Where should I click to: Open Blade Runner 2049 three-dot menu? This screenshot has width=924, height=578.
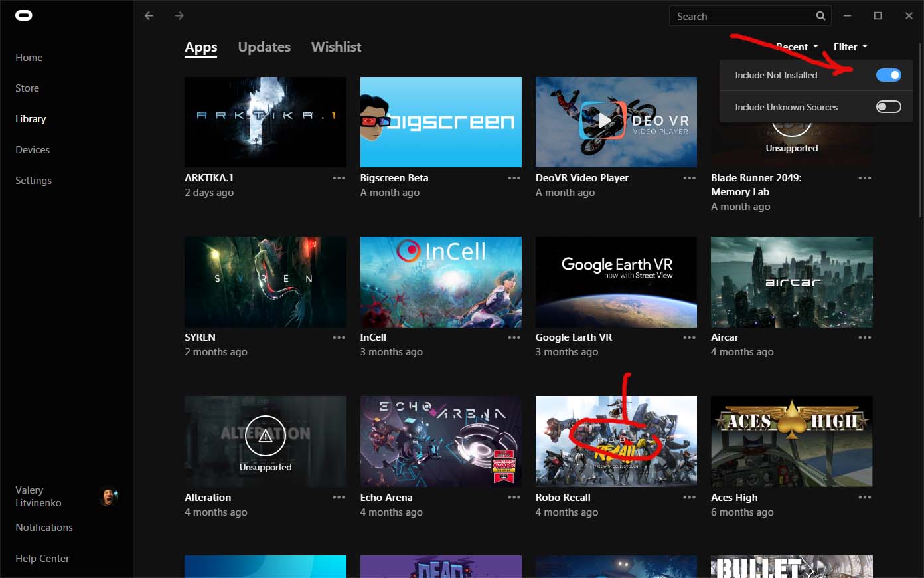tap(865, 178)
